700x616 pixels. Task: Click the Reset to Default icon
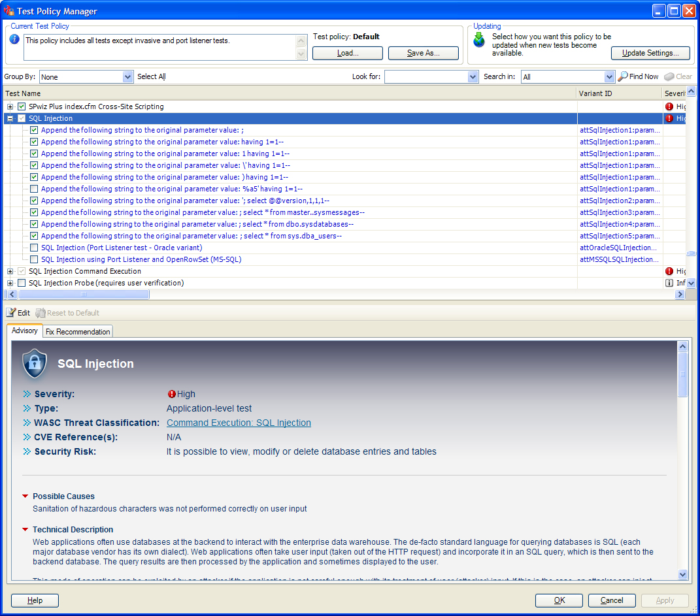click(41, 313)
